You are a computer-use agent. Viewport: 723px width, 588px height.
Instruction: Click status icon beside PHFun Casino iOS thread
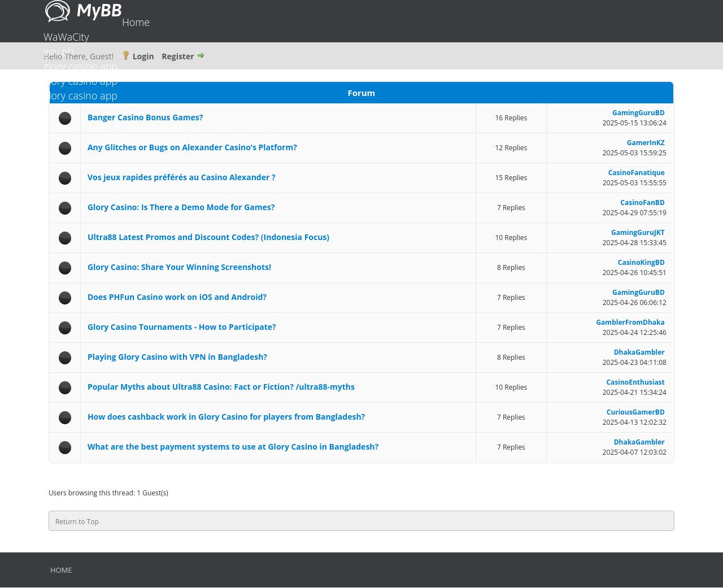pyautogui.click(x=65, y=298)
